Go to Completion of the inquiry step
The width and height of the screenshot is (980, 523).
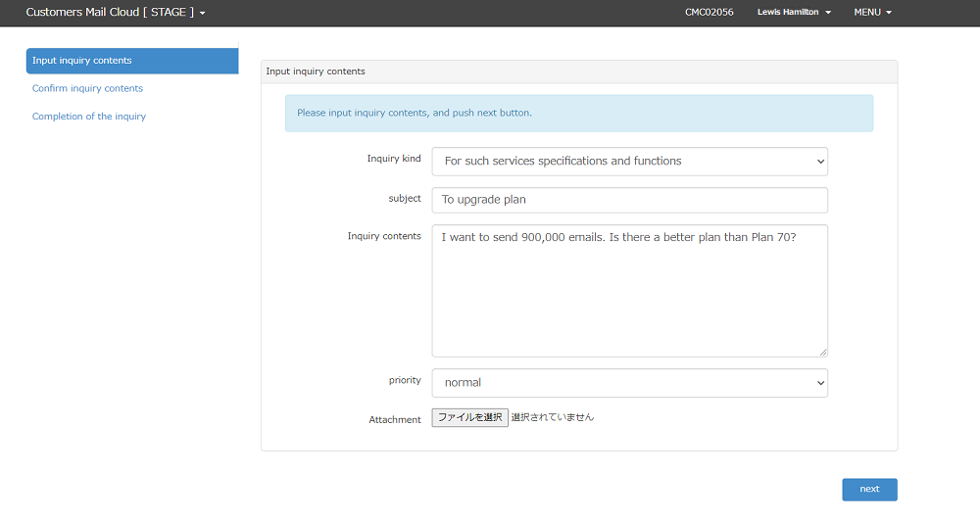pyautogui.click(x=89, y=117)
